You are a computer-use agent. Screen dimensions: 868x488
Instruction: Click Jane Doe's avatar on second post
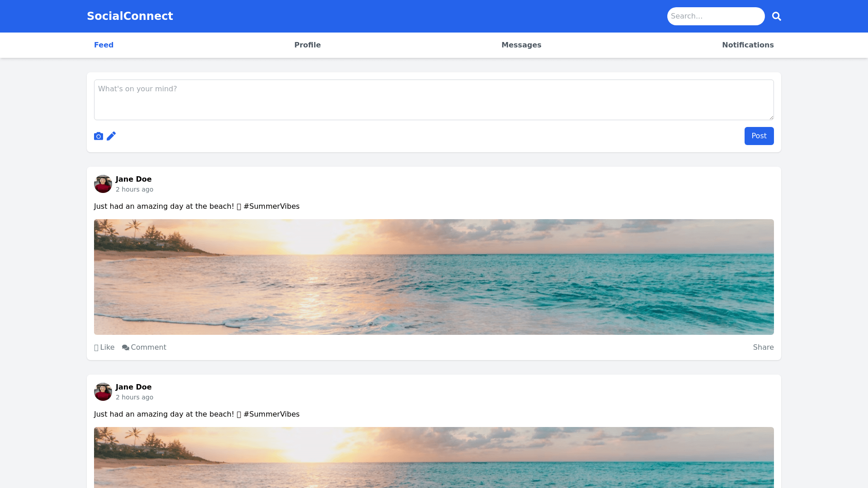point(103,392)
